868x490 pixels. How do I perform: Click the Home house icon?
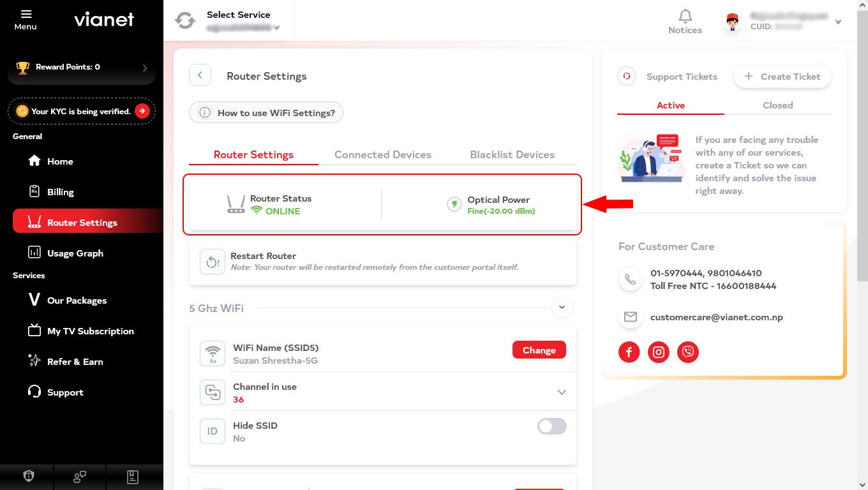click(x=34, y=161)
